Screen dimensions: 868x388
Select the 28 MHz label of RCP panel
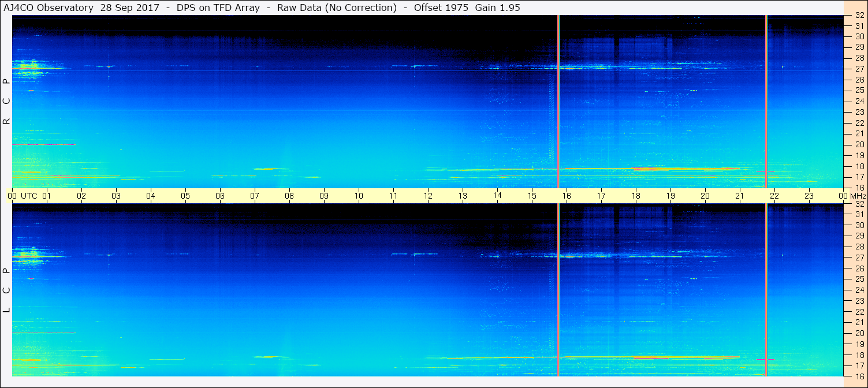click(x=859, y=58)
